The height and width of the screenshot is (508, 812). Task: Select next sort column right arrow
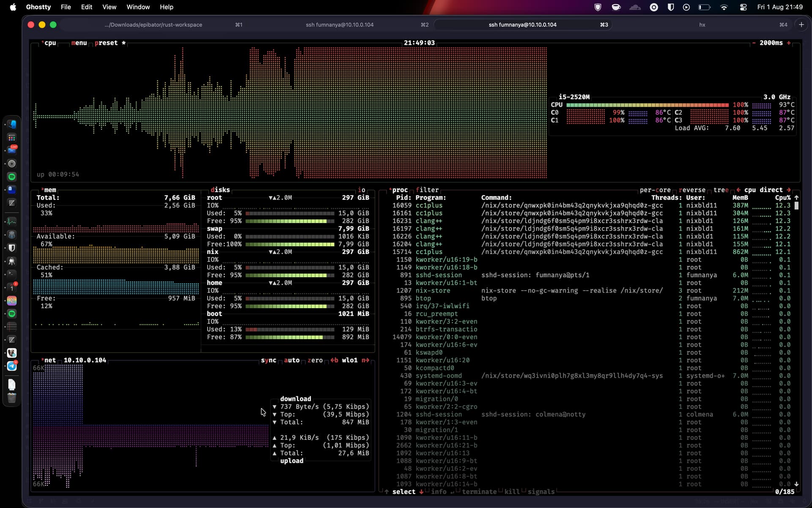point(789,190)
